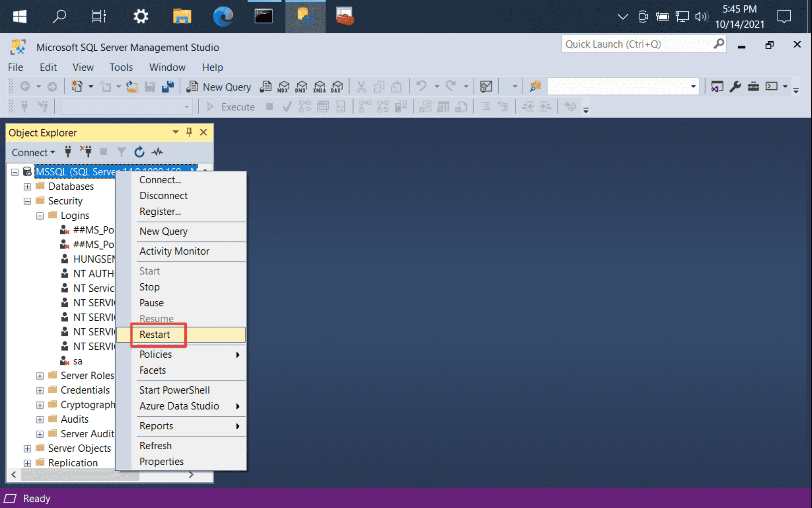Collapse the MSSQL server node
812x508 pixels.
pyautogui.click(x=15, y=172)
